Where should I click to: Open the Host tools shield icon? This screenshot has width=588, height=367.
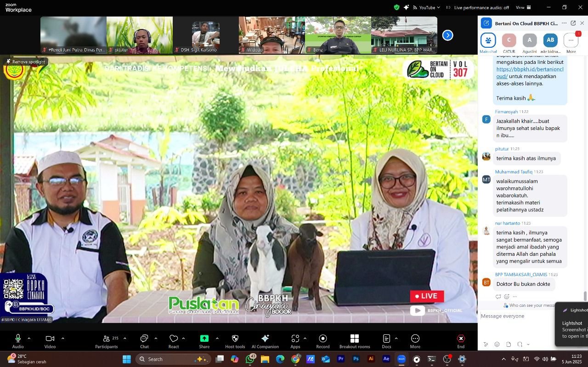235,339
